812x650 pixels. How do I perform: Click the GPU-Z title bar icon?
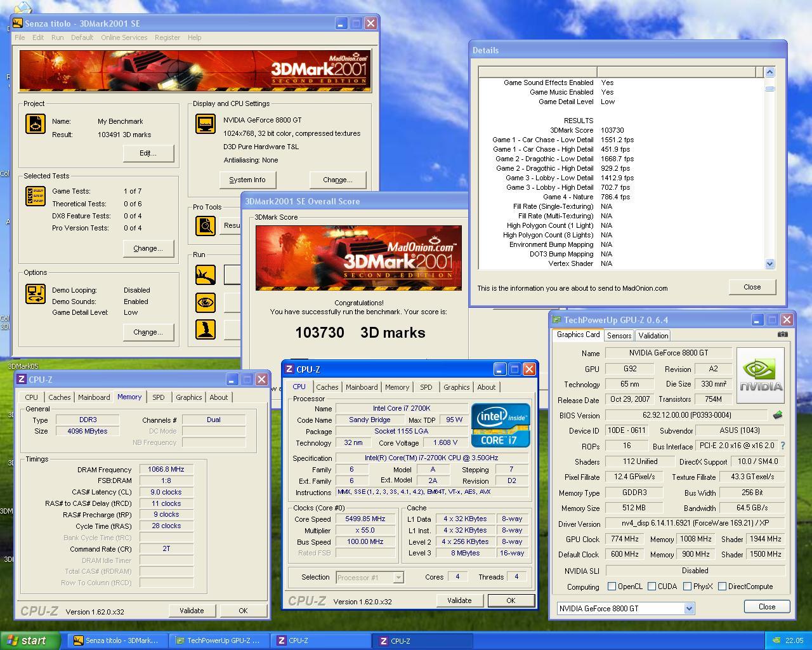pyautogui.click(x=556, y=320)
